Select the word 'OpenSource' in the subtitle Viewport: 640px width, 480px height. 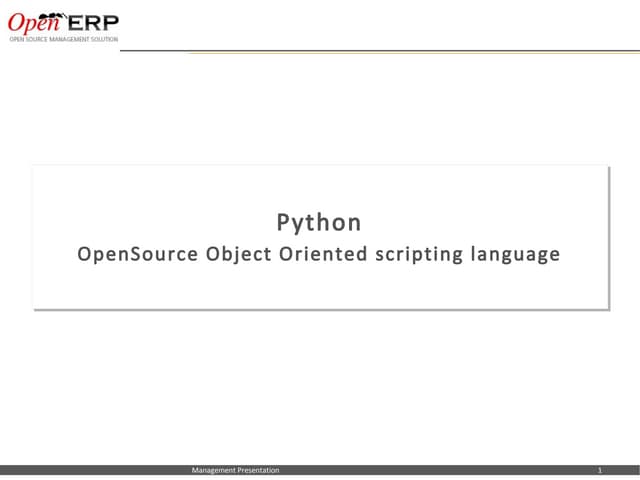click(x=137, y=254)
